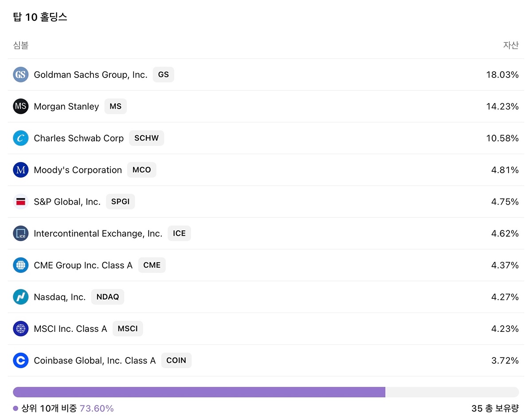Click the S&P Global logo icon
Image resolution: width=532 pixels, height=420 pixels.
pyautogui.click(x=20, y=202)
